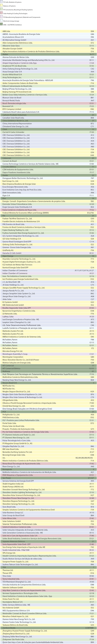The image size is (97, 644).
Task: Select 'Acumuladores Moura S/A' in the list
Action: click(48, 37)
